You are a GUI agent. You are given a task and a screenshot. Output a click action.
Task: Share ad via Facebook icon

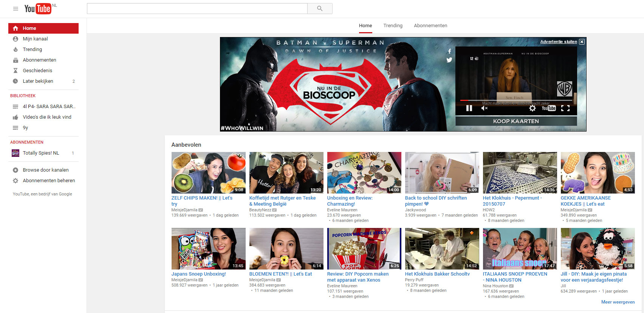click(449, 51)
